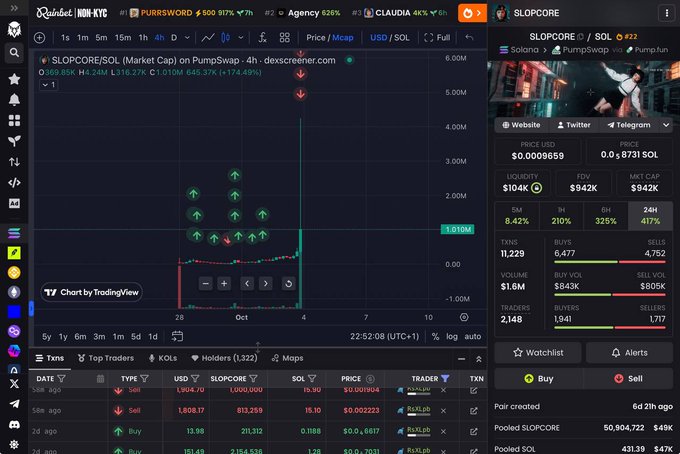
Task: Expand transactions panel with double chevron
Action: click(x=479, y=359)
